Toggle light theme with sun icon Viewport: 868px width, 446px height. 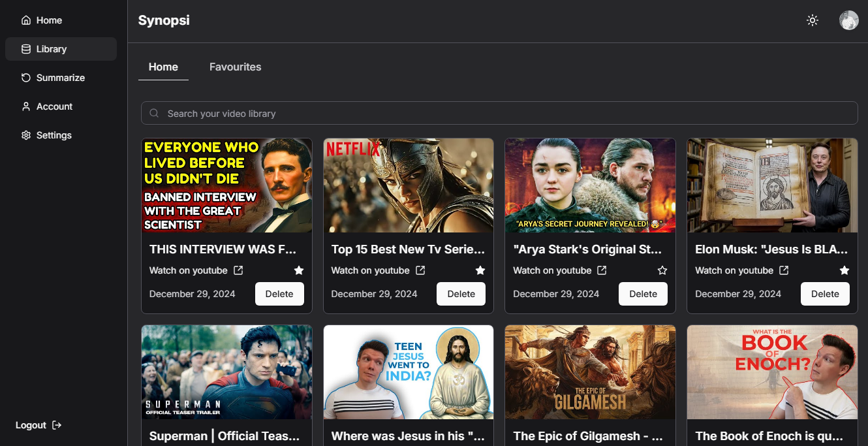813,20
